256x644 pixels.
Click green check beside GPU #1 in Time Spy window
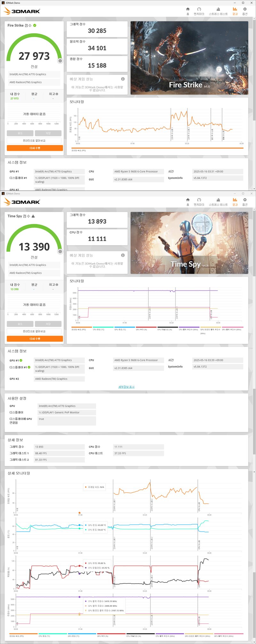tap(21, 360)
